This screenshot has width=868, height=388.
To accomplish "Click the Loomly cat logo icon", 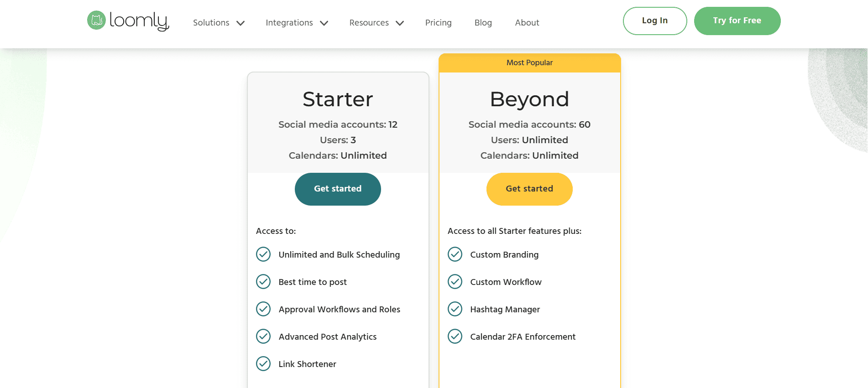I will coord(96,20).
